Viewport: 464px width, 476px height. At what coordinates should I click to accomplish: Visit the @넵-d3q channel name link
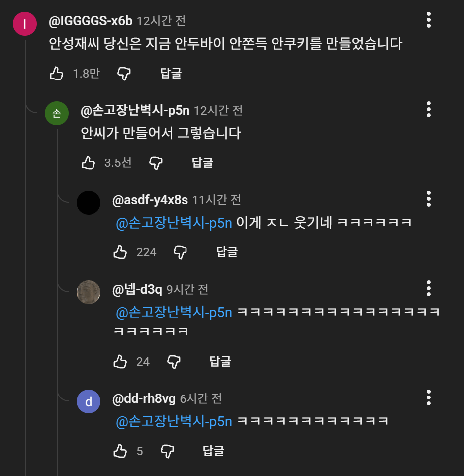click(x=137, y=289)
